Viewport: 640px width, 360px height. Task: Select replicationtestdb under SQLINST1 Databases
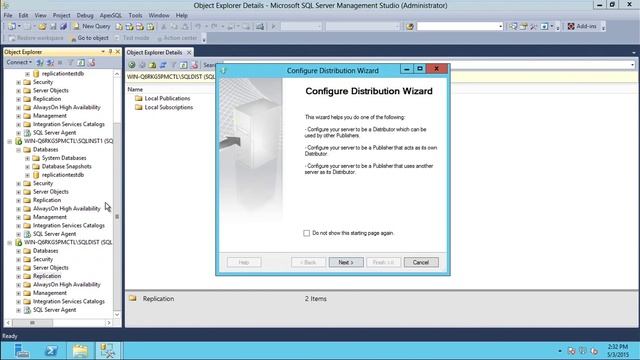pyautogui.click(x=62, y=175)
